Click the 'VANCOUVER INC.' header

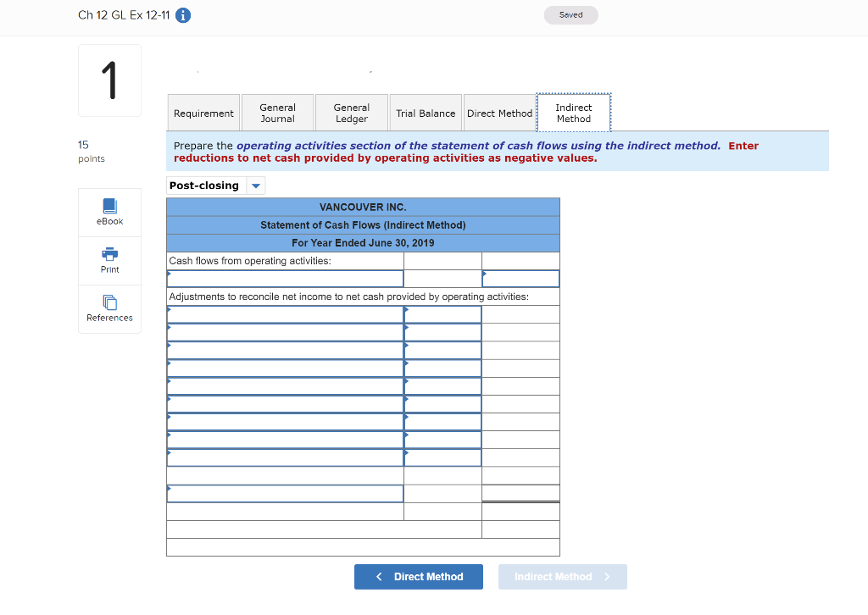click(363, 207)
